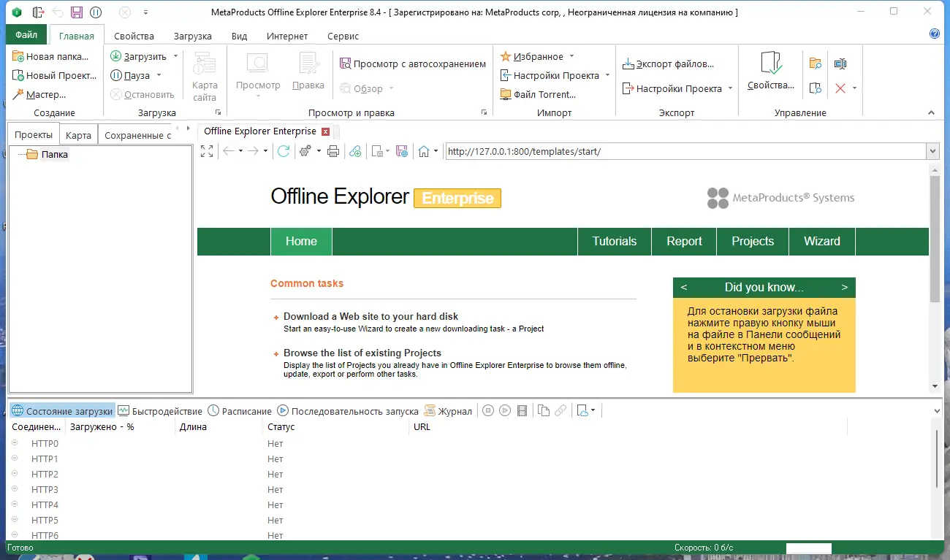The height and width of the screenshot is (560, 950).
Task: Refresh the built-in browser page
Action: (284, 151)
